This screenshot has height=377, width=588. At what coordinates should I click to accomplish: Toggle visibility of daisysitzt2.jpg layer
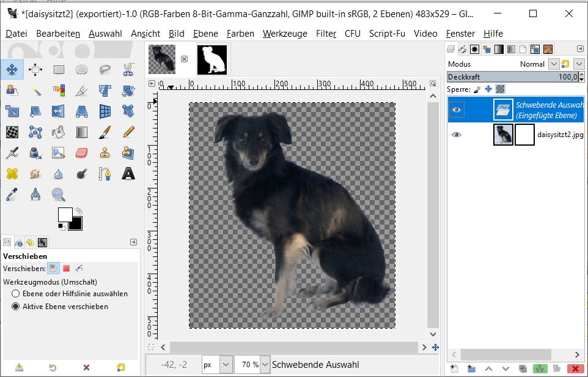456,135
